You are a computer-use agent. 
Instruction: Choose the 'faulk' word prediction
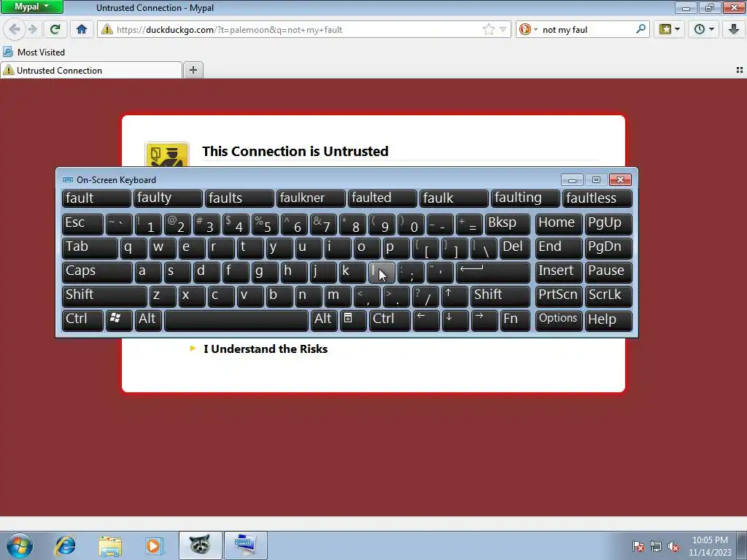click(x=454, y=198)
